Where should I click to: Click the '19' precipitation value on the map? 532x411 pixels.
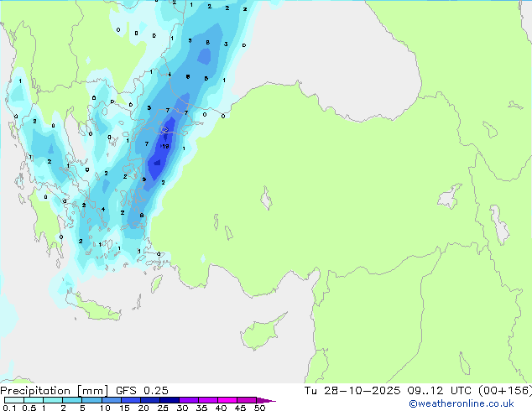(x=165, y=147)
